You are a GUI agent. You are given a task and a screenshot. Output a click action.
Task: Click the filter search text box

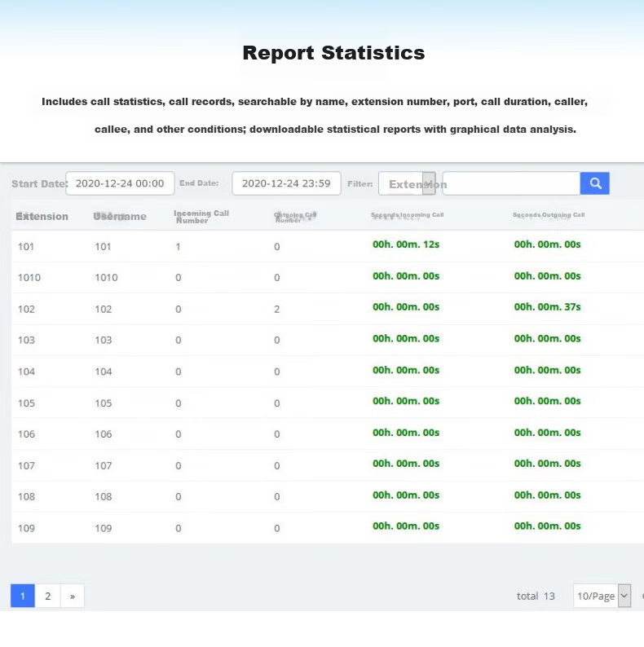click(x=511, y=183)
